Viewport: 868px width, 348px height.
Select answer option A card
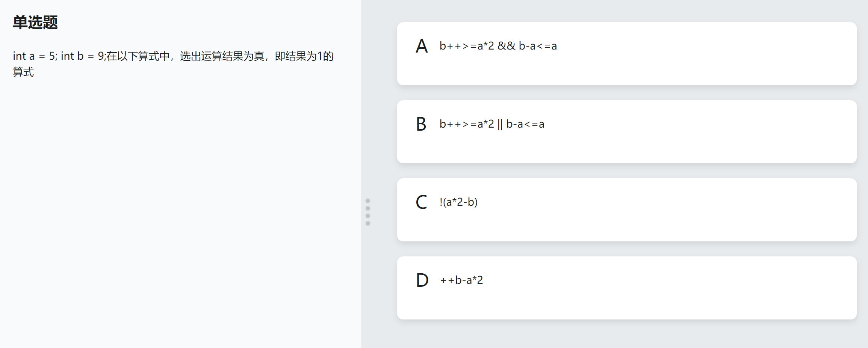coord(627,54)
